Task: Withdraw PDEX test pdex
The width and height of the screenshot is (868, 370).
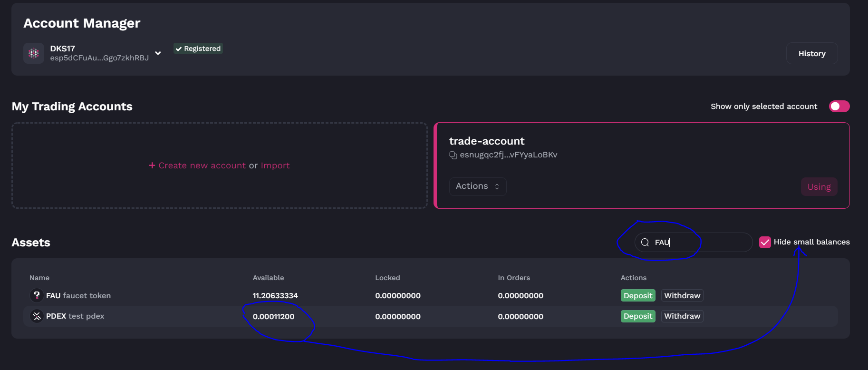Action: coord(682,316)
